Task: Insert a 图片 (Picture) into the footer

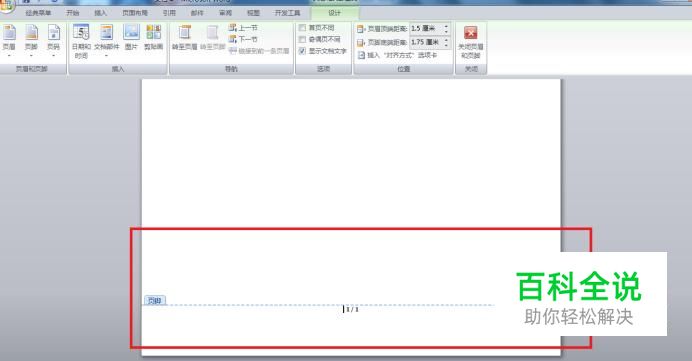Action: 131,37
